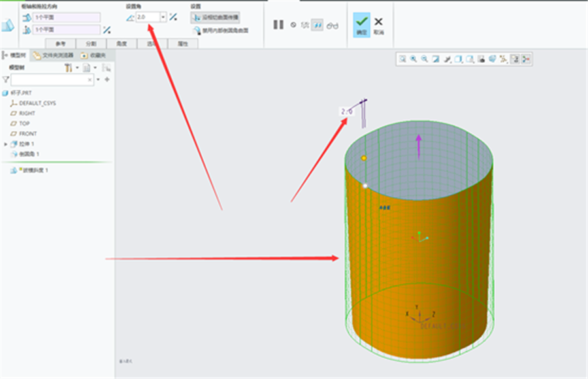The image size is (588, 379).
Task: Select the 拔模斜度 1 draft feature
Action: tap(29, 171)
